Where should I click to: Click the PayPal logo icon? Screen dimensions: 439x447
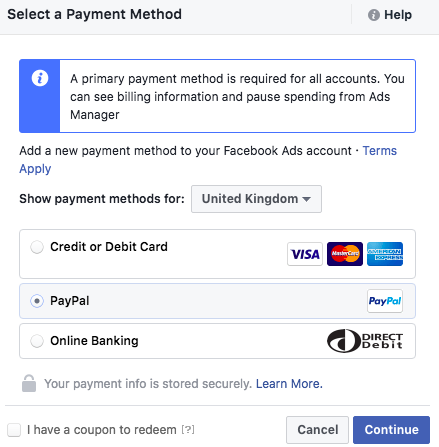tap(385, 301)
